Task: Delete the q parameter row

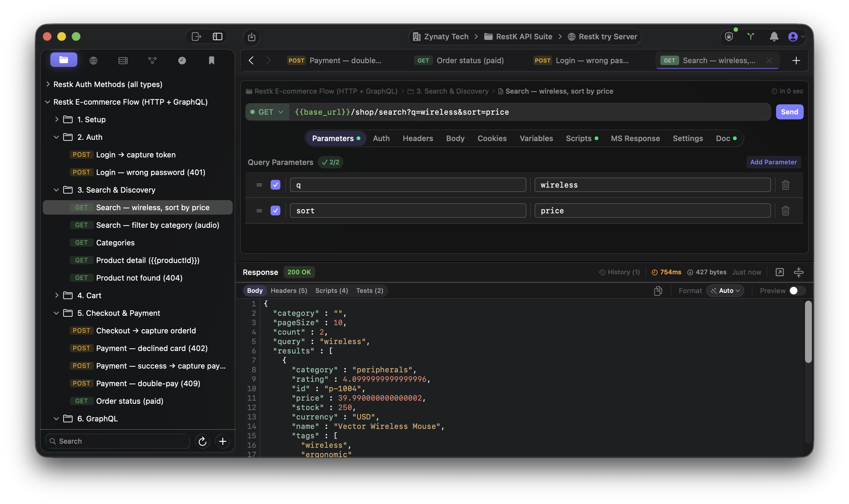Action: (x=785, y=185)
